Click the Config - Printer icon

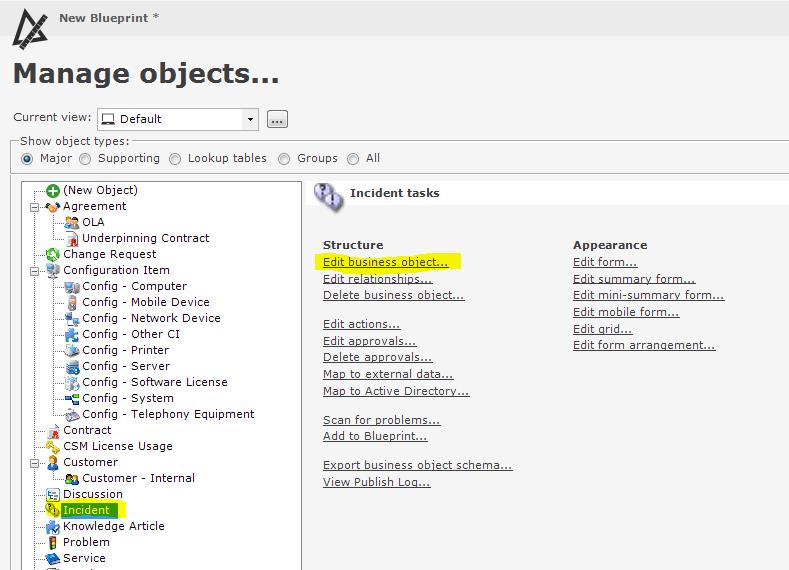pyautogui.click(x=72, y=350)
